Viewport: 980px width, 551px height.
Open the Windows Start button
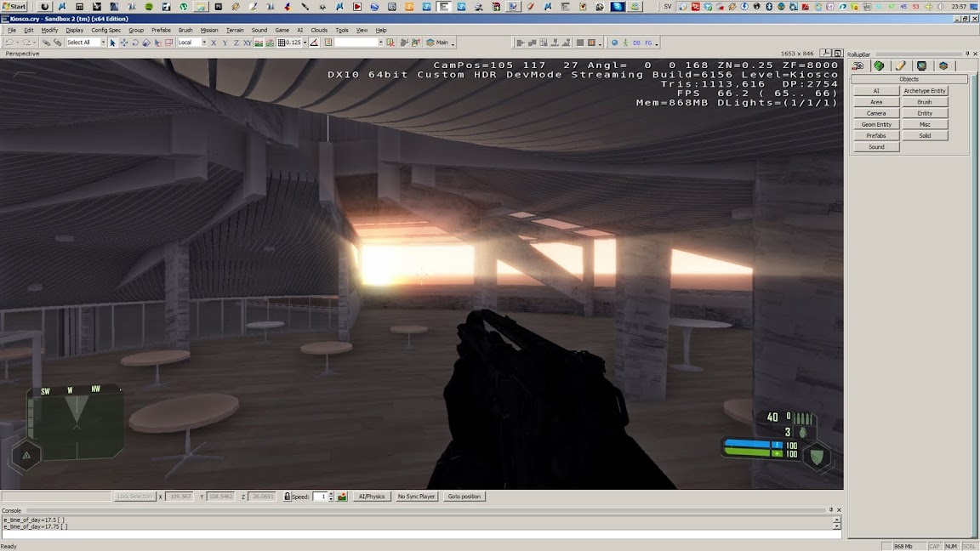coord(14,6)
